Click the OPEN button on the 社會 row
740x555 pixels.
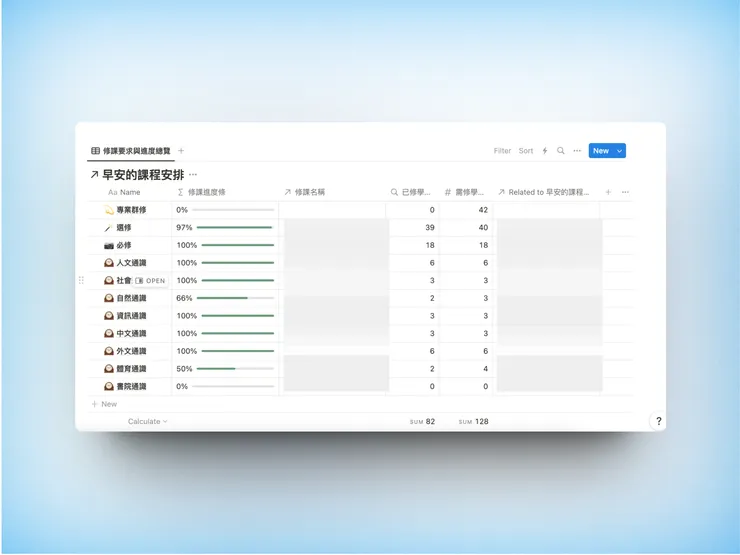pyautogui.click(x=151, y=281)
